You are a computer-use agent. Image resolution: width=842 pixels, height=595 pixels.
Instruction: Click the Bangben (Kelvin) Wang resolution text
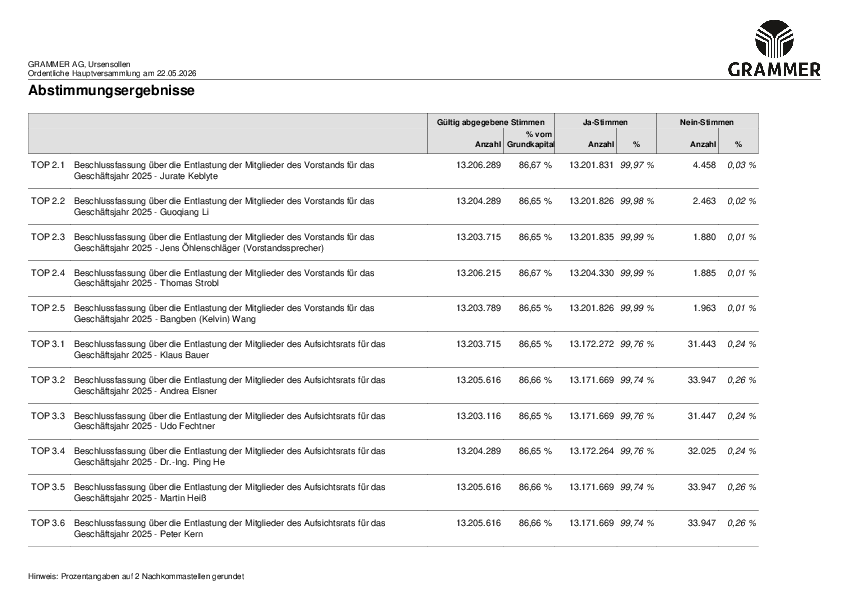[x=224, y=314]
